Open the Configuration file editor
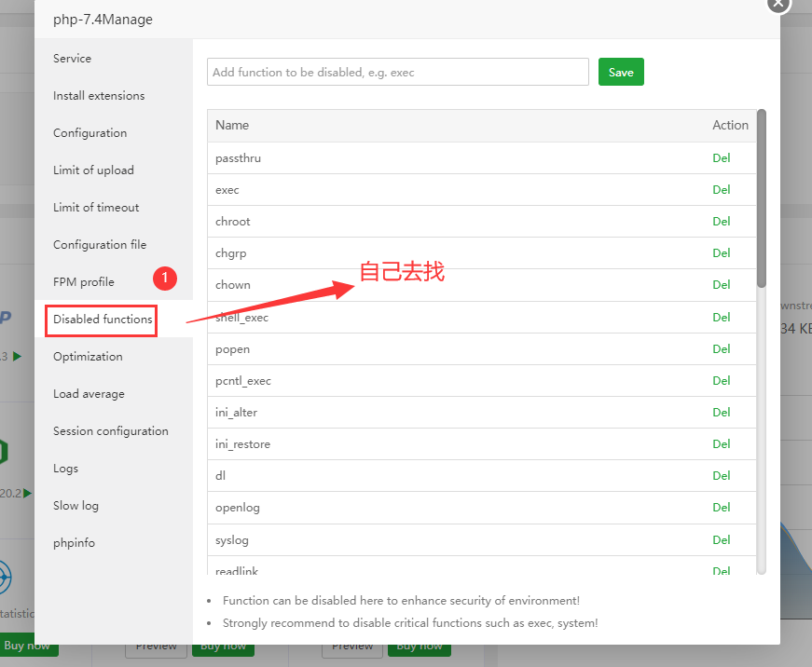 click(100, 245)
